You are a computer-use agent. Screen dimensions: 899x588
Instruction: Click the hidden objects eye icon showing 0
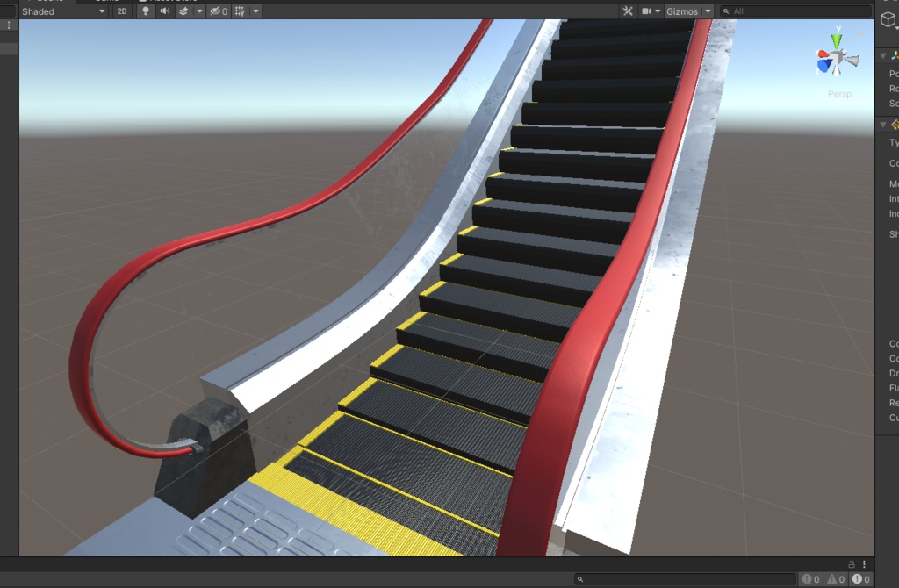point(217,11)
